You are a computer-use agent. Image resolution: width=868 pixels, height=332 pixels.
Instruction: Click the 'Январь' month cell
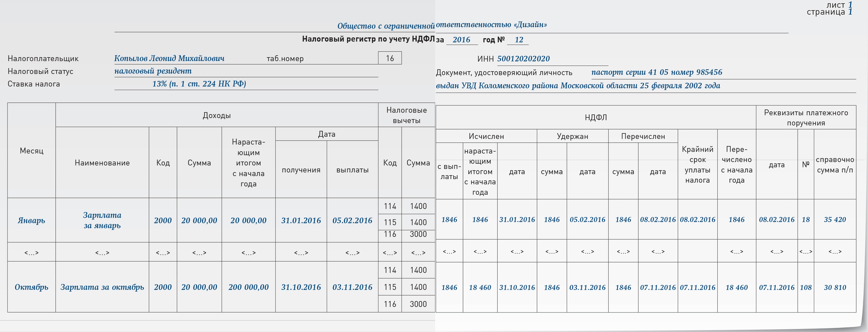coord(31,220)
